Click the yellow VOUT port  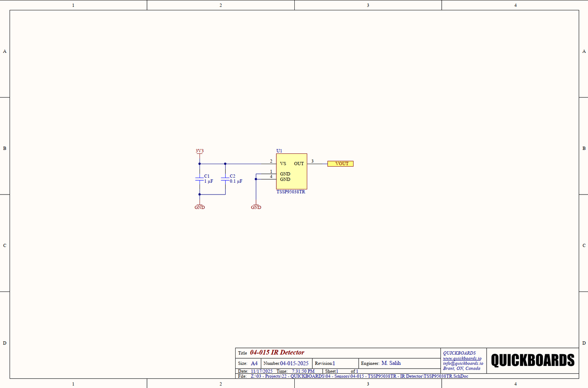[x=340, y=164]
